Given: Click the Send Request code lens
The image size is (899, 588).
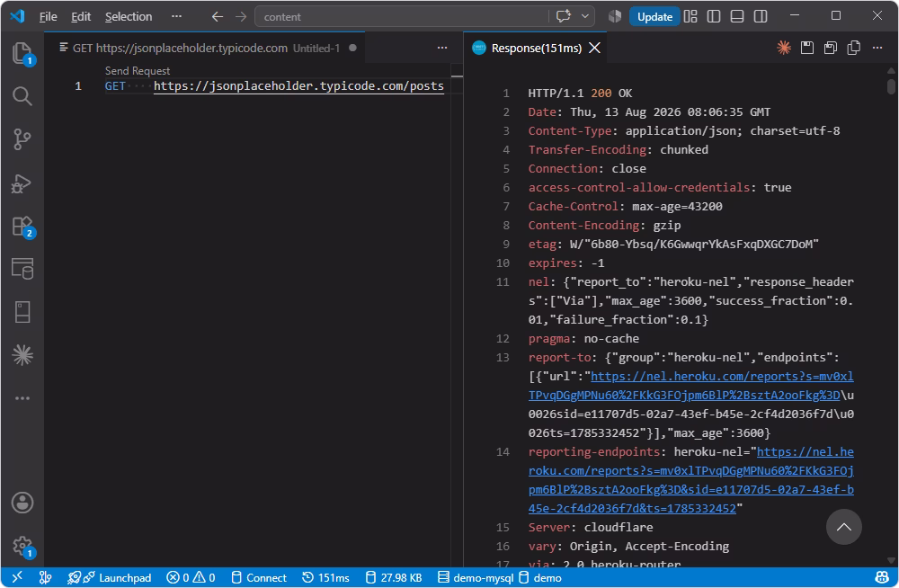Looking at the screenshot, I should coord(138,70).
